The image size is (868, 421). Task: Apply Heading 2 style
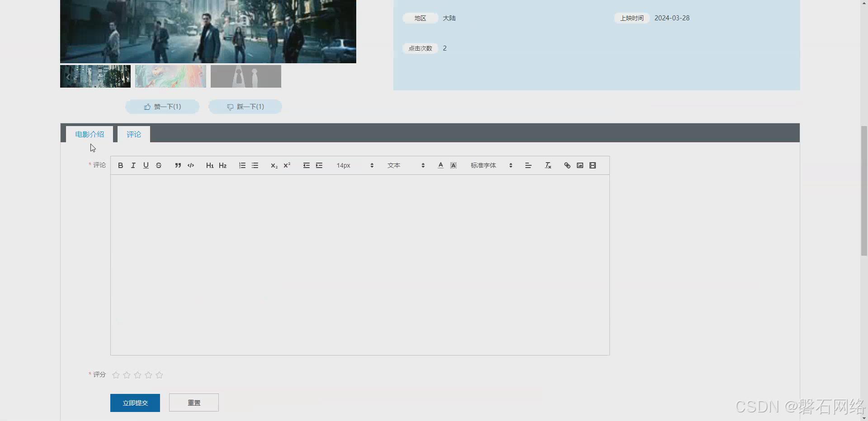[x=222, y=165]
